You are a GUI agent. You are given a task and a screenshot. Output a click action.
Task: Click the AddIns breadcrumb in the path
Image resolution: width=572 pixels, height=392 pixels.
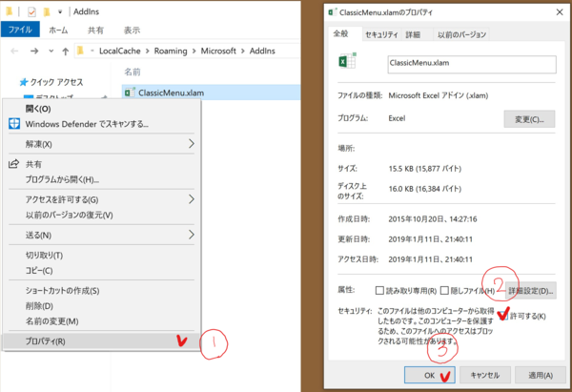262,52
